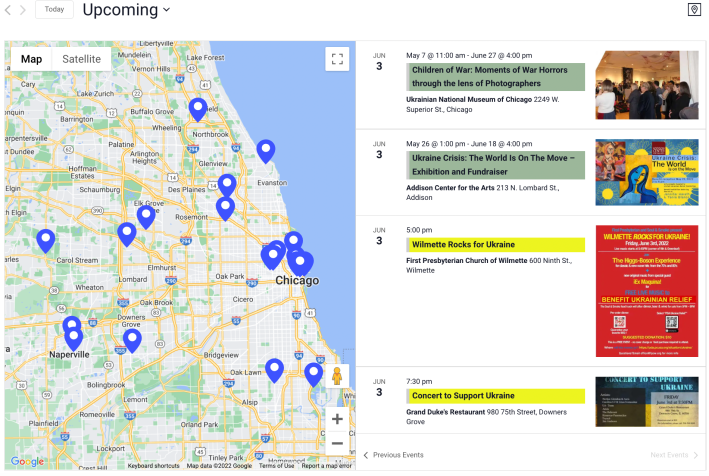Select the map pin near Carol Stream
Viewport: 709px width, 476px height.
click(46, 241)
